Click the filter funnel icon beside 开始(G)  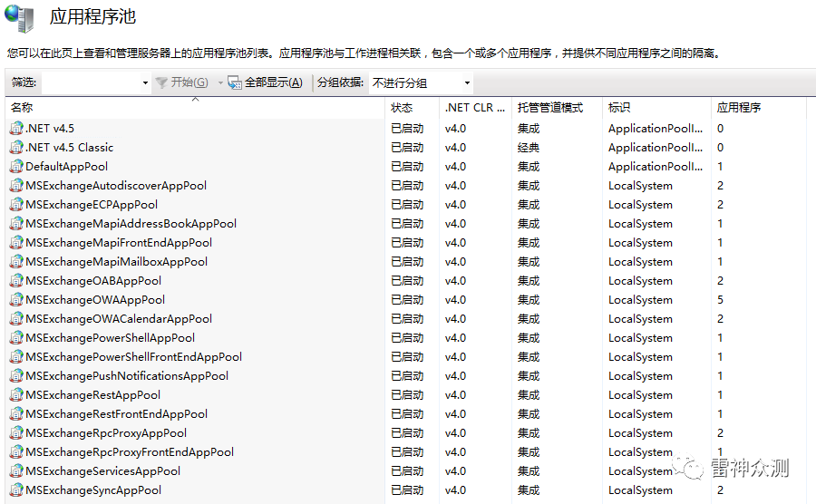[161, 82]
